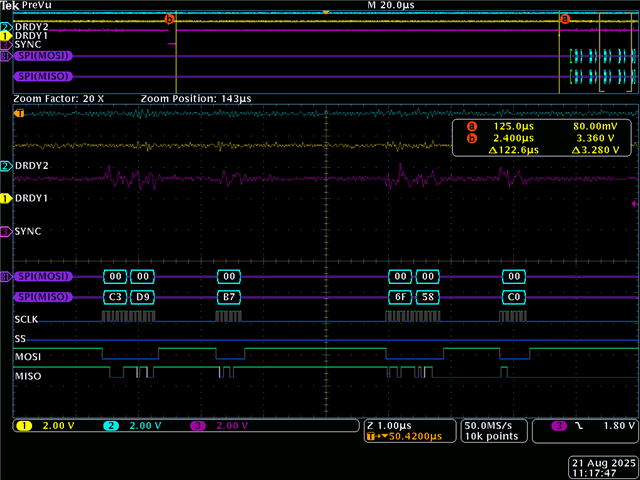Click the 'Zoom Factor: 20 X' readout
This screenshot has width=640, height=480.
tap(59, 99)
